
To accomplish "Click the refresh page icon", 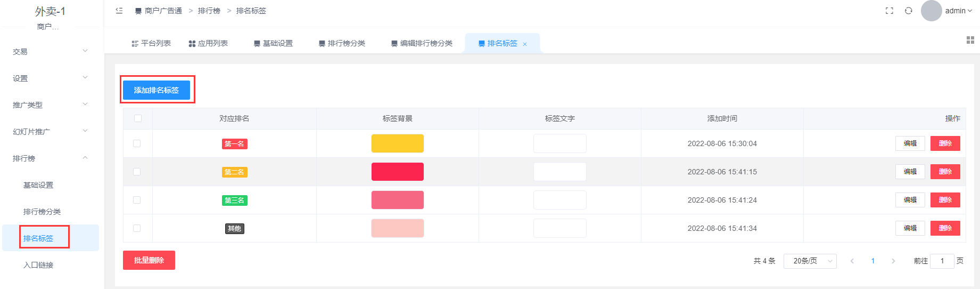I will [909, 11].
